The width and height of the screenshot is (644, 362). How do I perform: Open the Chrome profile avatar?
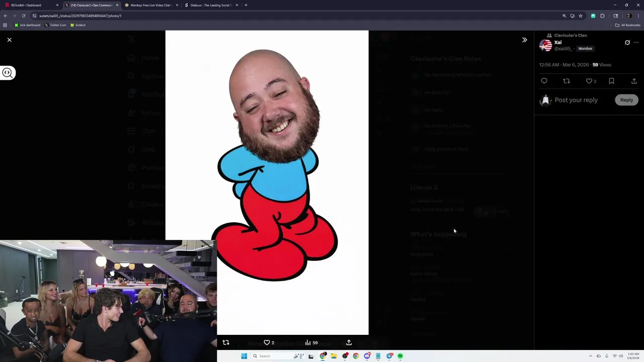pyautogui.click(x=629, y=16)
